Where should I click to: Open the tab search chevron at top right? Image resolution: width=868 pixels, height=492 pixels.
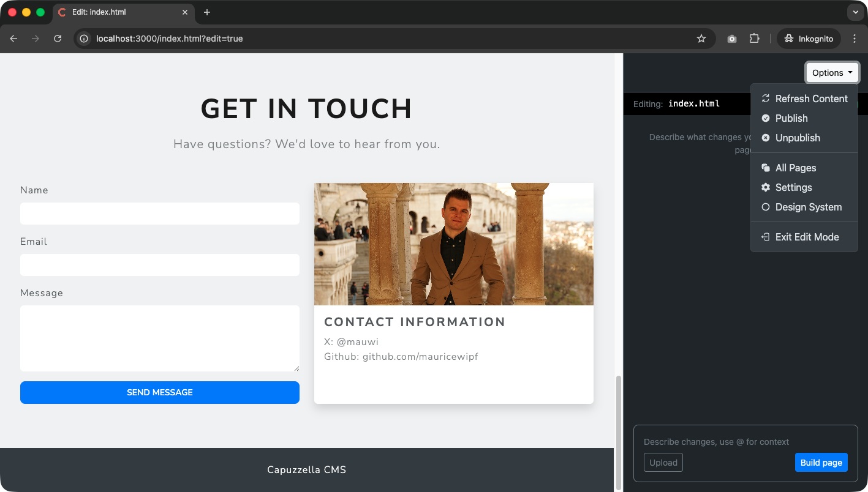(855, 12)
